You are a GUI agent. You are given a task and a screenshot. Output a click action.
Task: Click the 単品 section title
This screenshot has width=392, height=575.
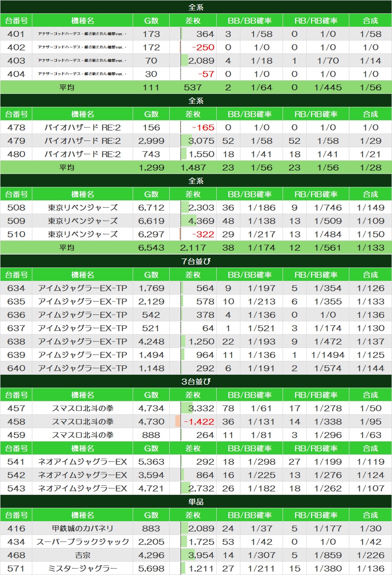tap(196, 502)
